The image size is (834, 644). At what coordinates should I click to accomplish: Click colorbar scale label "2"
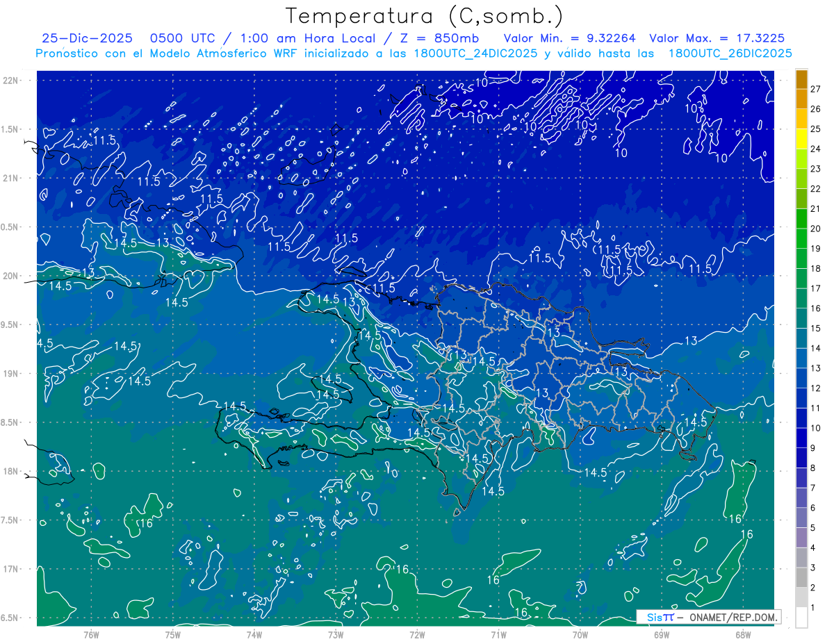(814, 588)
